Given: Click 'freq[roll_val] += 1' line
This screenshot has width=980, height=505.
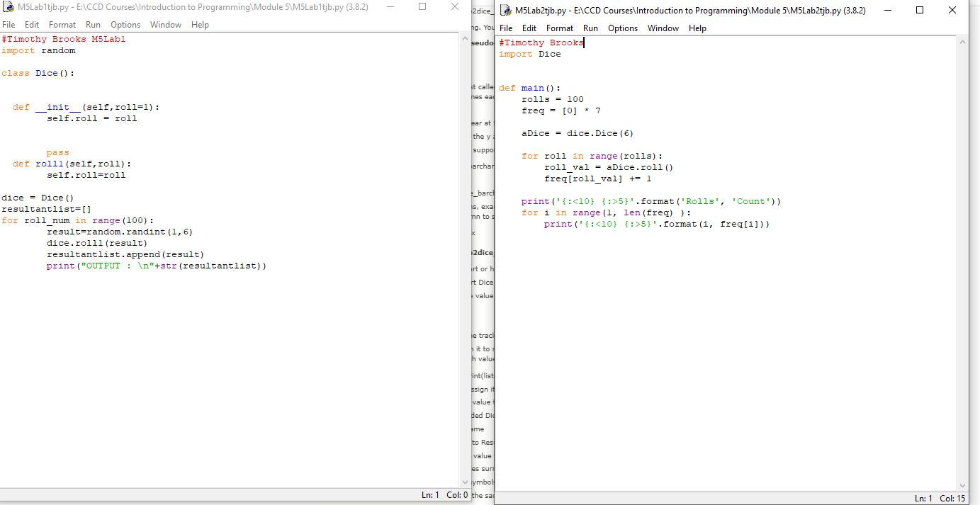Looking at the screenshot, I should coord(598,178).
